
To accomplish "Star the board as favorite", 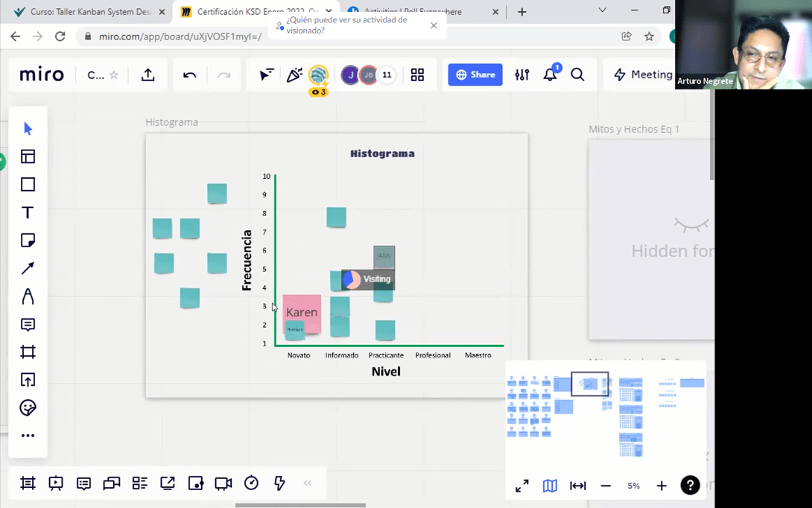I will tap(114, 75).
